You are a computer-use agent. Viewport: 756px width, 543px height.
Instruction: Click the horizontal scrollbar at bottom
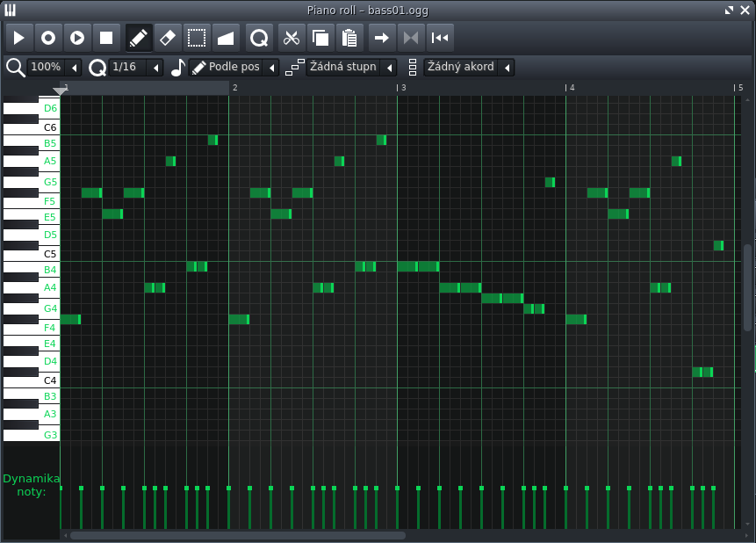(237, 535)
